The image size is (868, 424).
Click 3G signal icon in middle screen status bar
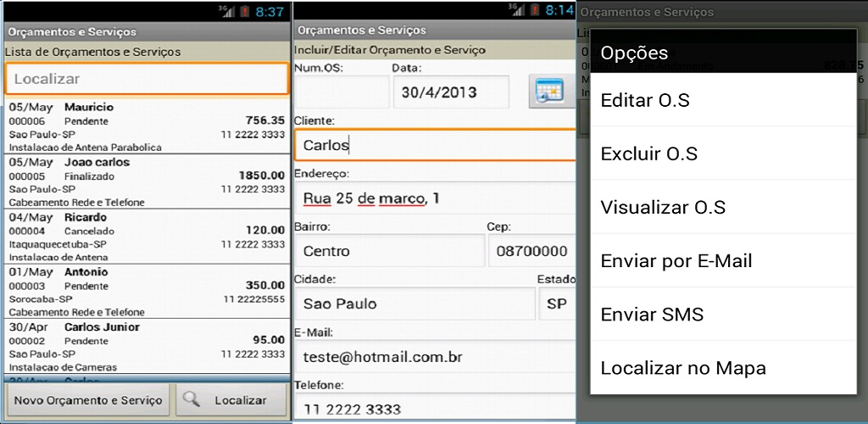coord(517,10)
